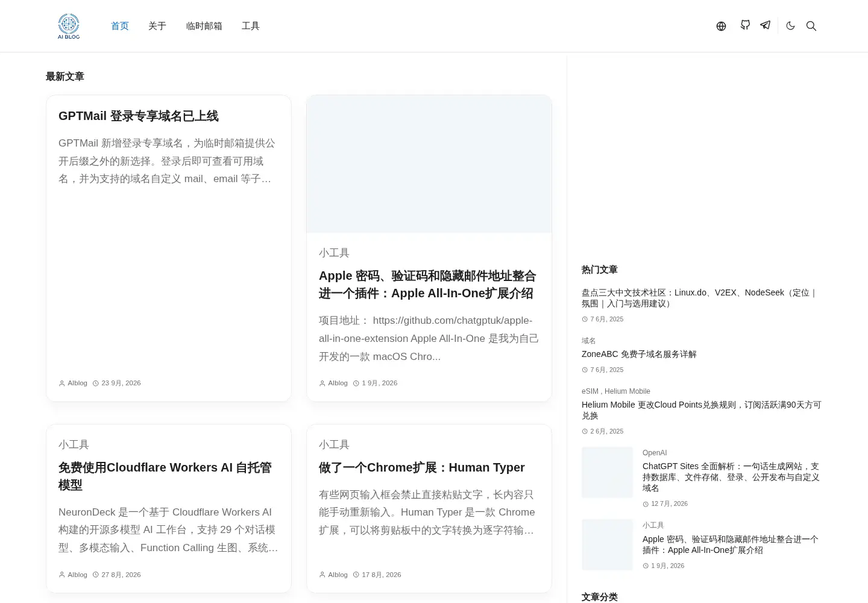Open popular post 盘点三大中文技术社区
This screenshot has height=603, width=868.
tap(699, 298)
